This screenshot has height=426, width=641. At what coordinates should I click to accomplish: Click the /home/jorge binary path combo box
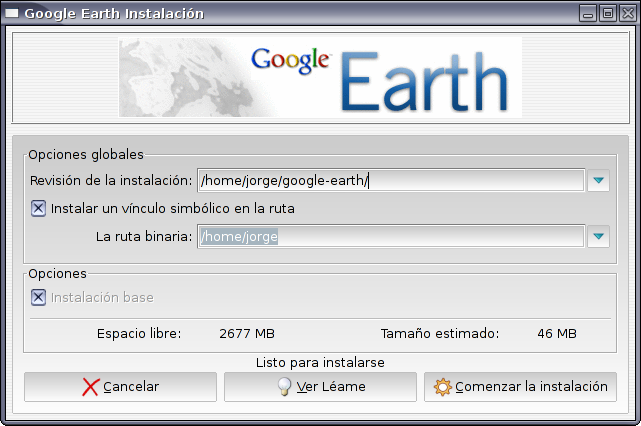(390, 236)
